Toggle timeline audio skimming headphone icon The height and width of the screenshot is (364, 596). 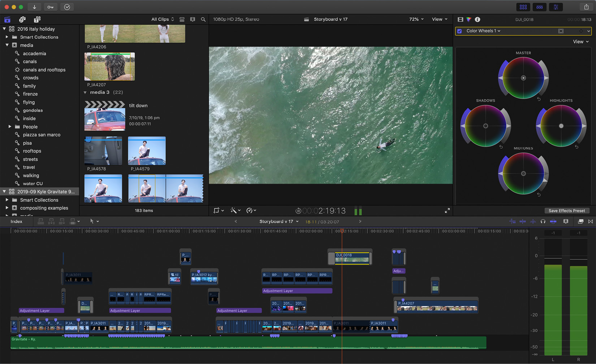(x=543, y=222)
